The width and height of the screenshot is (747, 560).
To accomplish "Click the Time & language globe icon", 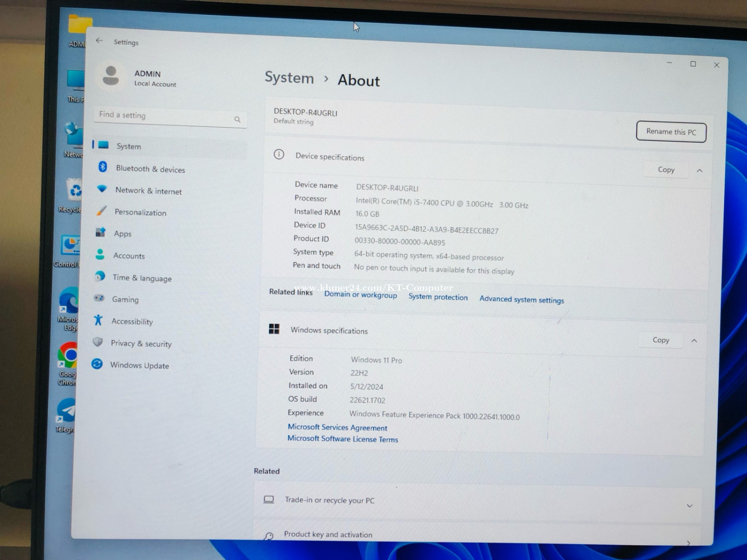I will [x=100, y=276].
